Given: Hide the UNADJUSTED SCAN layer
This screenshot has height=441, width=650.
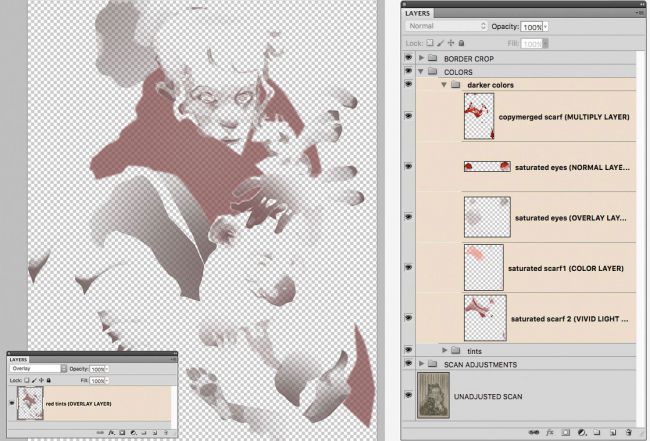Looking at the screenshot, I should (409, 394).
